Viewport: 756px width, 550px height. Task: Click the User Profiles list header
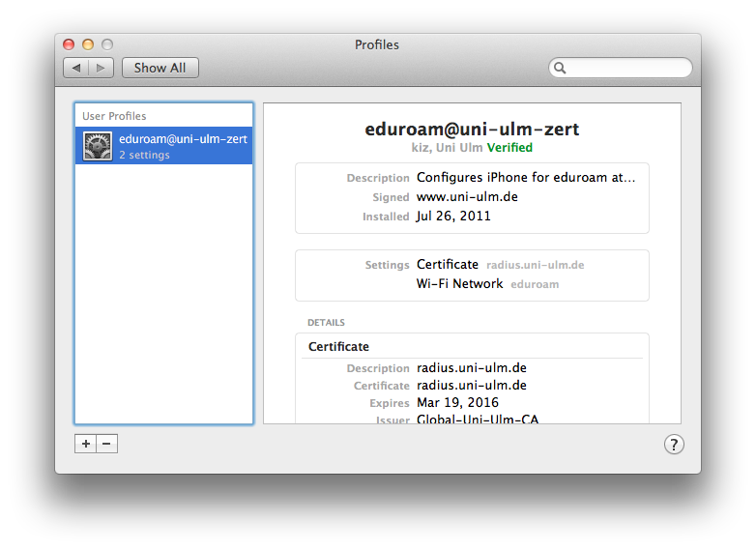point(114,116)
